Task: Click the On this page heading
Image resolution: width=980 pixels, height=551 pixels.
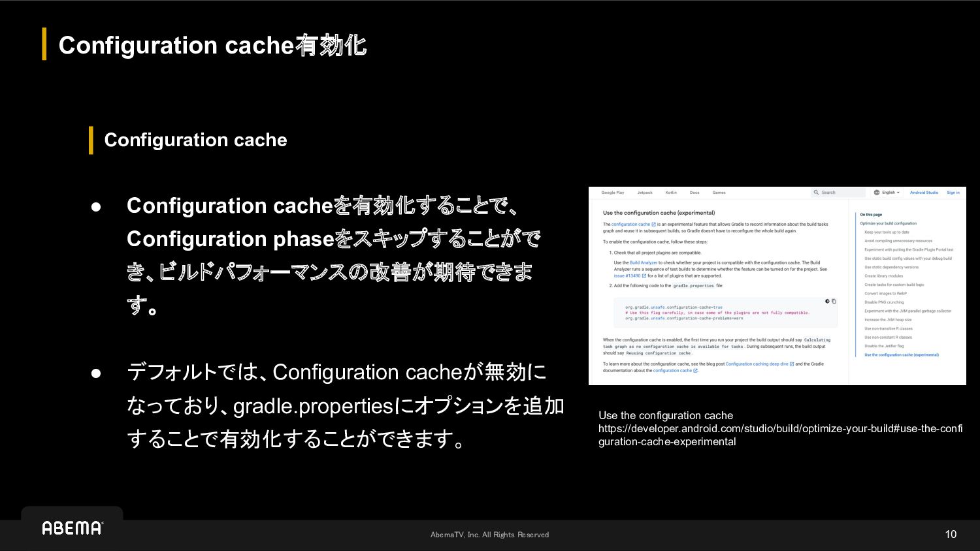Action: [870, 215]
